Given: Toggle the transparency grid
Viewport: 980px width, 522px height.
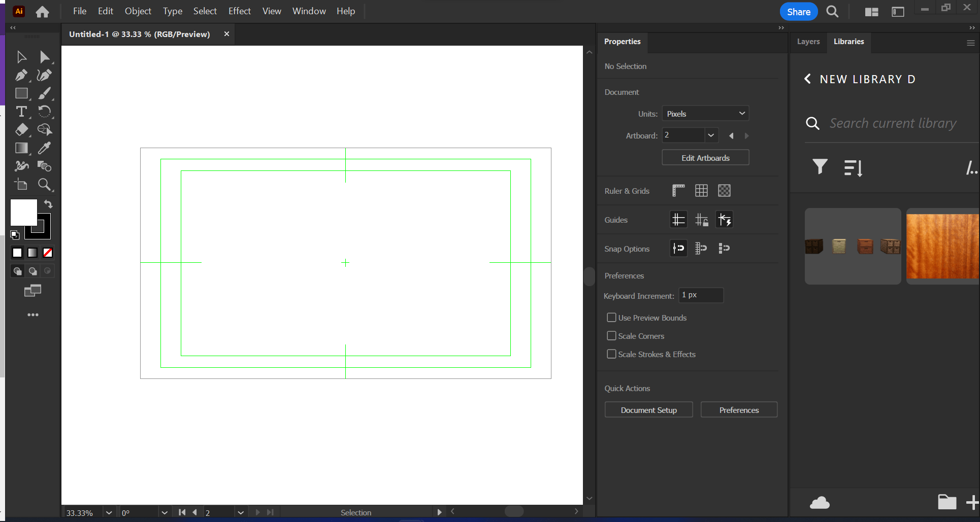Looking at the screenshot, I should pyautogui.click(x=724, y=190).
